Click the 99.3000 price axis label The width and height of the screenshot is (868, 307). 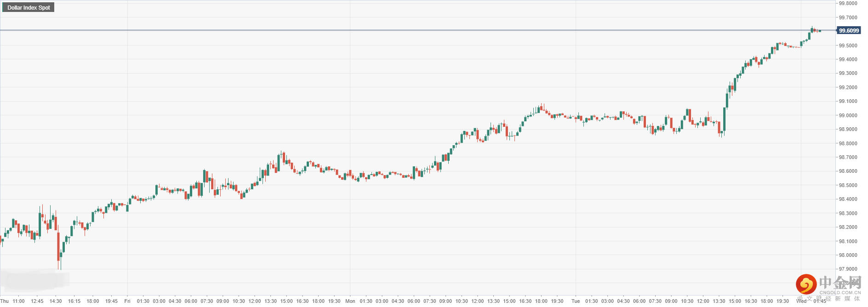coord(848,73)
